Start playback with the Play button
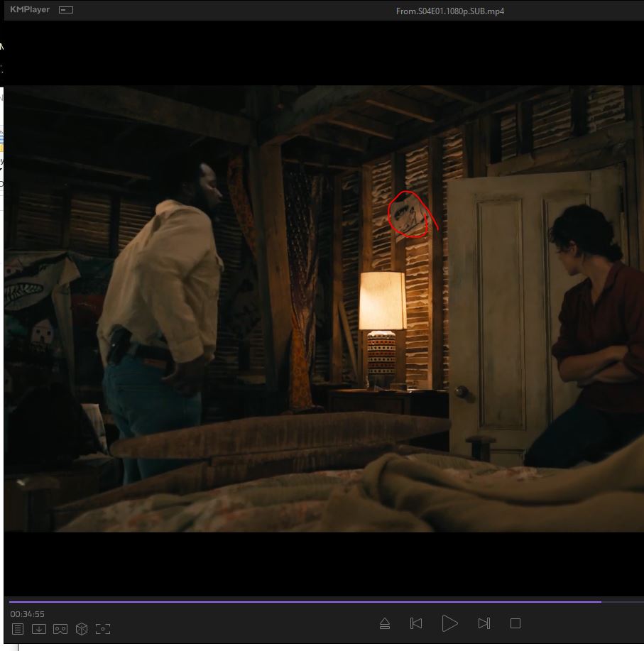644x651 pixels. point(449,623)
